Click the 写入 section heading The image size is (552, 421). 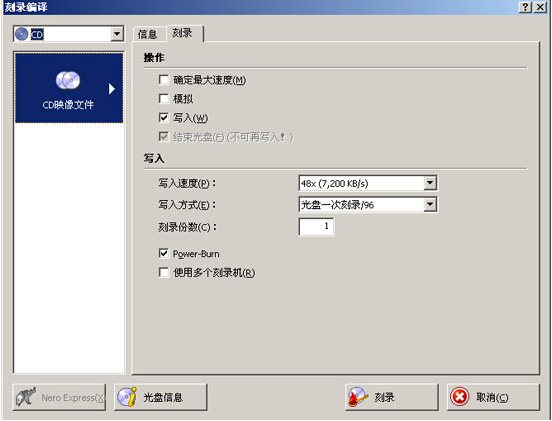154,158
